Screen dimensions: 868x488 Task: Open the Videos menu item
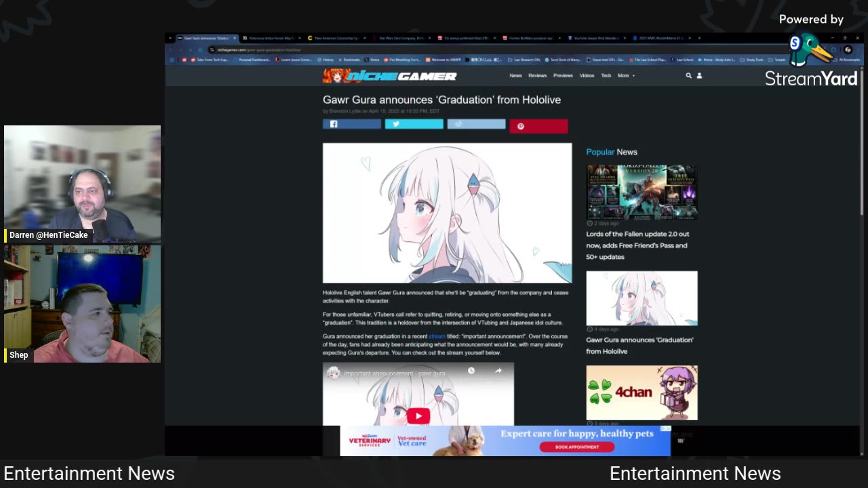587,76
